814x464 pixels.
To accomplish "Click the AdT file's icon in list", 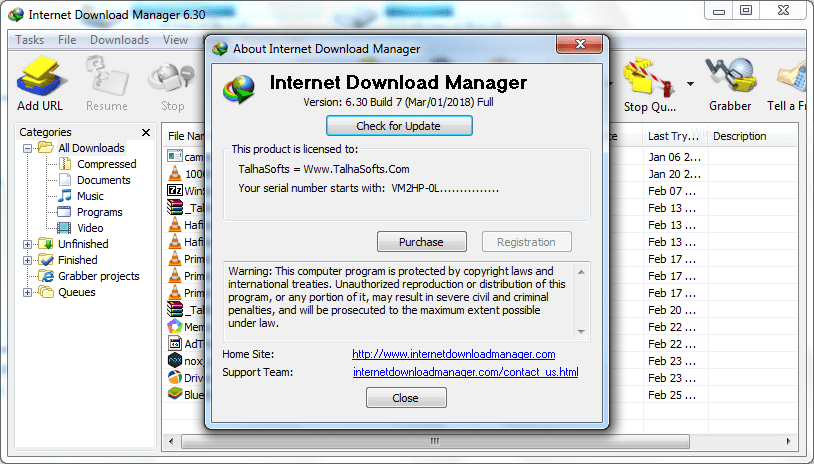I will click(x=175, y=343).
